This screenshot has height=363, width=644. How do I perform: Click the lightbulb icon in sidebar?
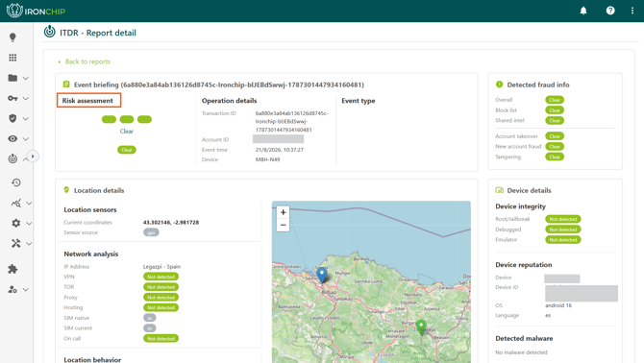pos(12,37)
